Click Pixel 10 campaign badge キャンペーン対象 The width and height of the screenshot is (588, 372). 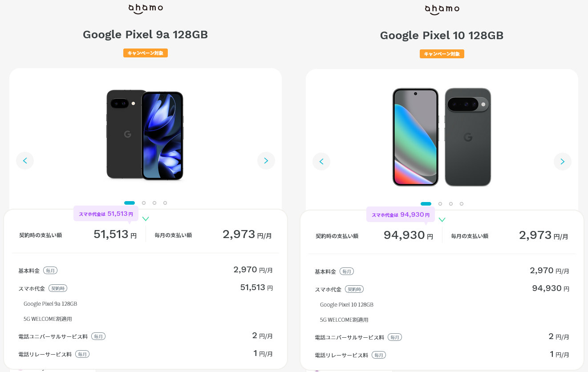(x=442, y=54)
